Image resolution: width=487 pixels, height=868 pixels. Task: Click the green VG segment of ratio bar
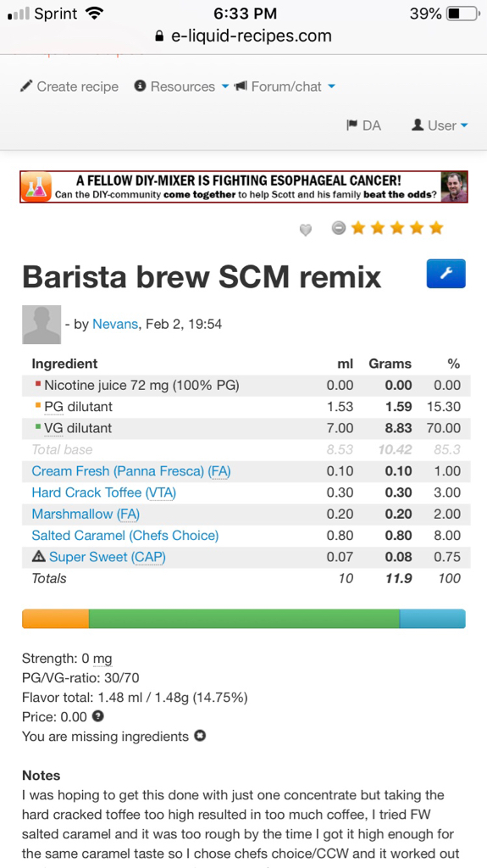click(x=244, y=619)
